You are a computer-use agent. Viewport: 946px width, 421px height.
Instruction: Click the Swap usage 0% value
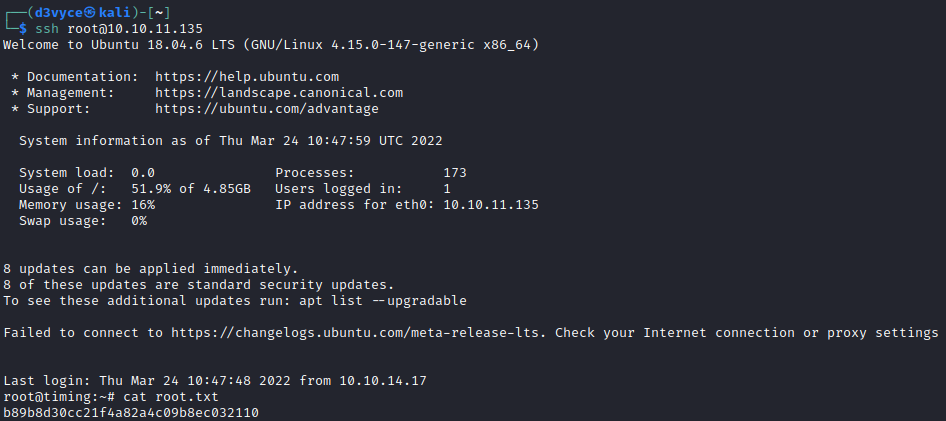pos(139,221)
